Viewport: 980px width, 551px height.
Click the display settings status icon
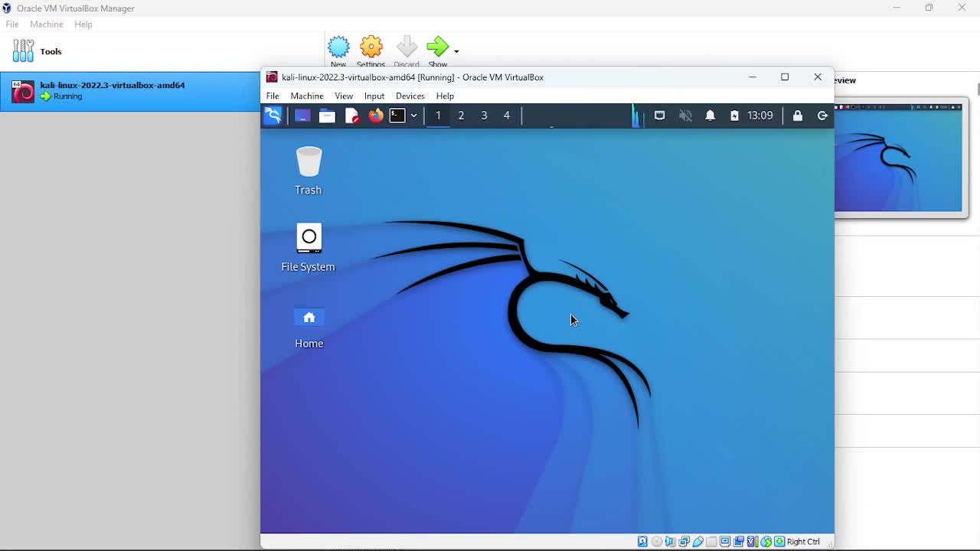coord(725,542)
